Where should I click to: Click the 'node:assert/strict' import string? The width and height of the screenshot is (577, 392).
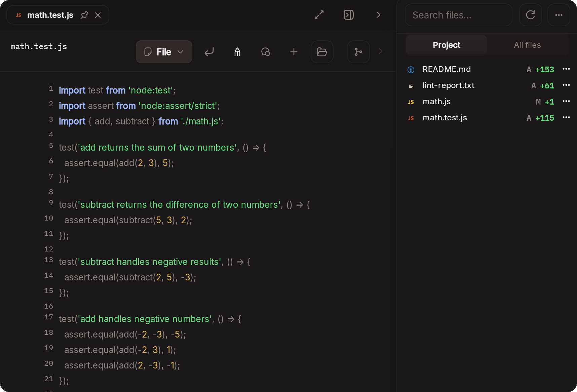point(178,106)
